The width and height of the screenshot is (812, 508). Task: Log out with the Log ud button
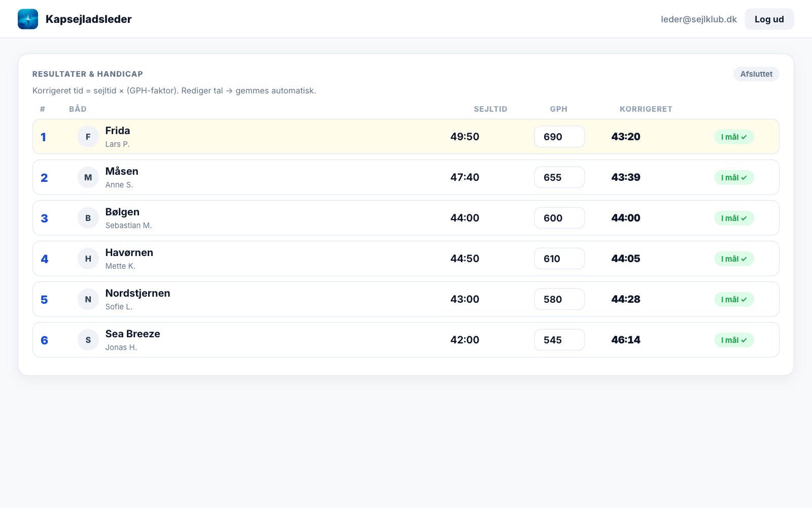click(x=769, y=19)
